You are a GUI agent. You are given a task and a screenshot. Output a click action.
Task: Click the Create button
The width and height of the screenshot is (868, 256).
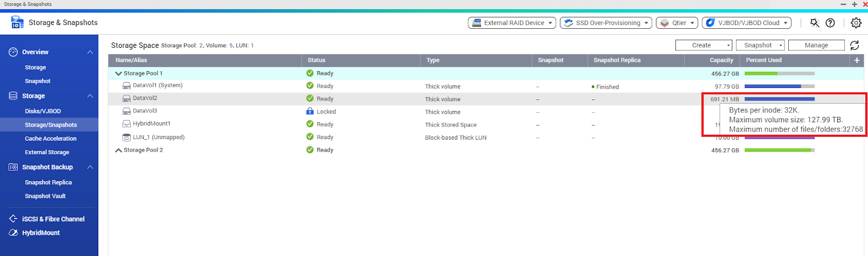tap(703, 45)
